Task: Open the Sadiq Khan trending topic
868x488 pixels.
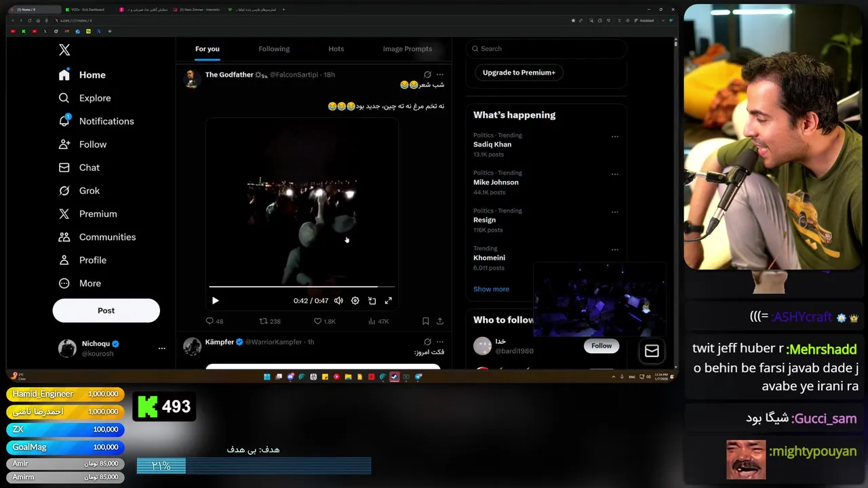Action: [x=492, y=144]
